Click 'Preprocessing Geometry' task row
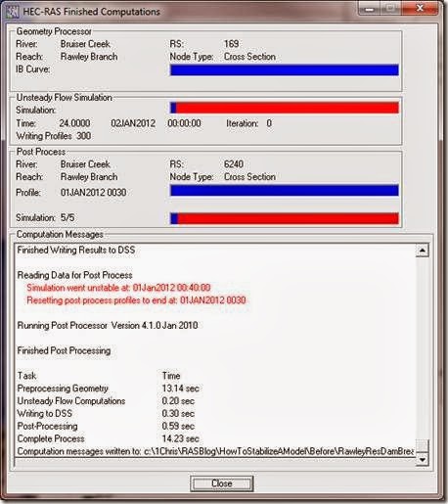Image resolution: width=448 pixels, height=504 pixels. [108, 389]
